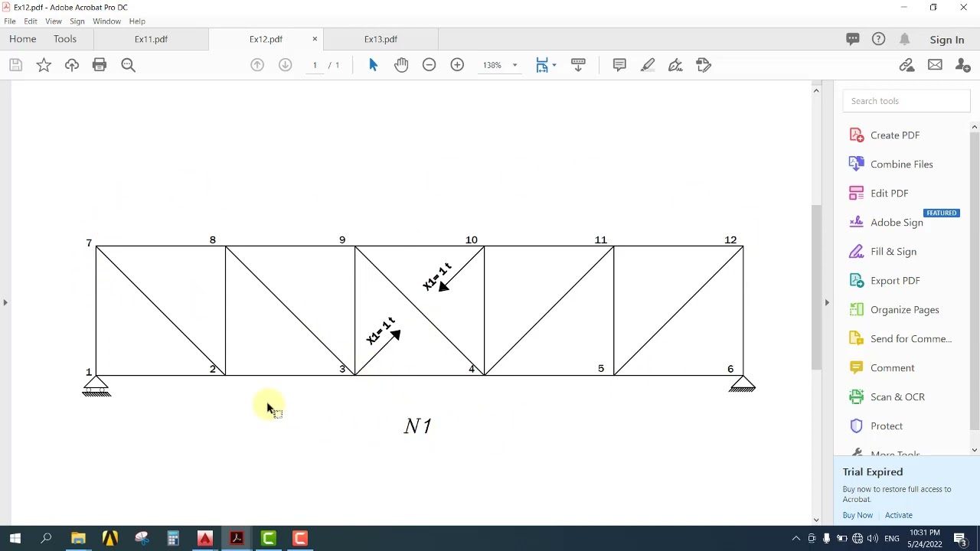
Task: Click the upload to cloud icon
Action: coord(72,65)
